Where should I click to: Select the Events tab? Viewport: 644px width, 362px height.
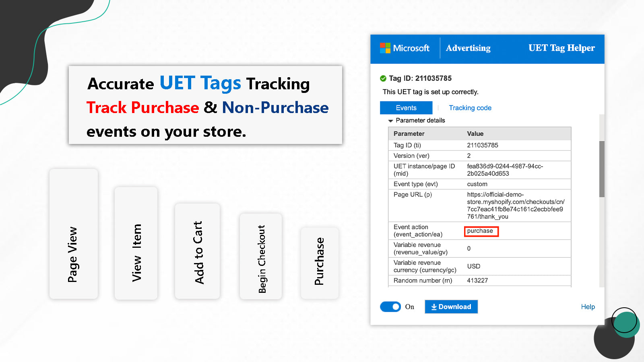coord(406,107)
